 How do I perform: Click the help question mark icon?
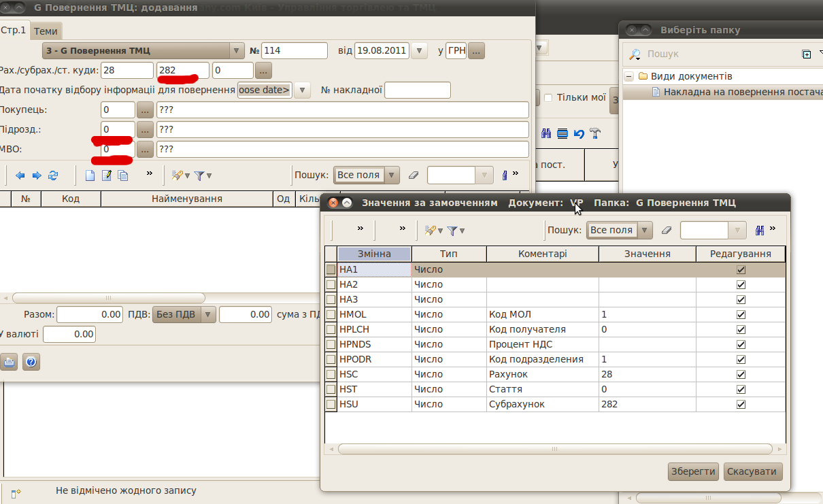tap(31, 362)
